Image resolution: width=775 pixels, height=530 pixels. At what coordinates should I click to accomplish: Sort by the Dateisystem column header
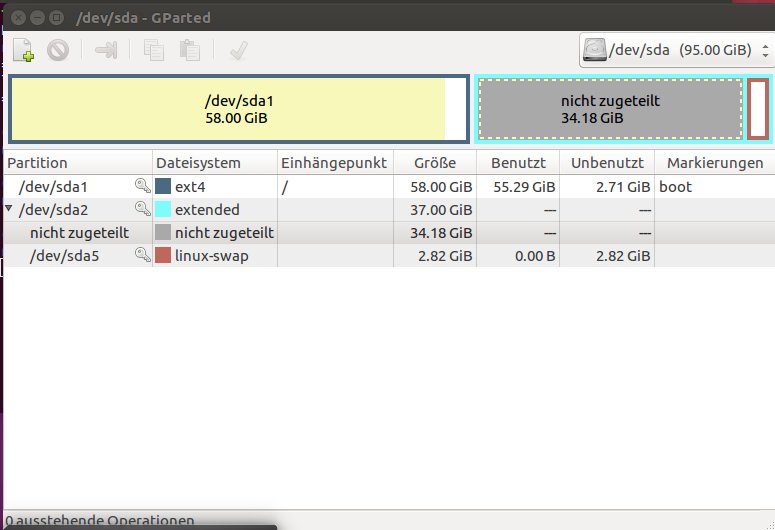click(215, 163)
